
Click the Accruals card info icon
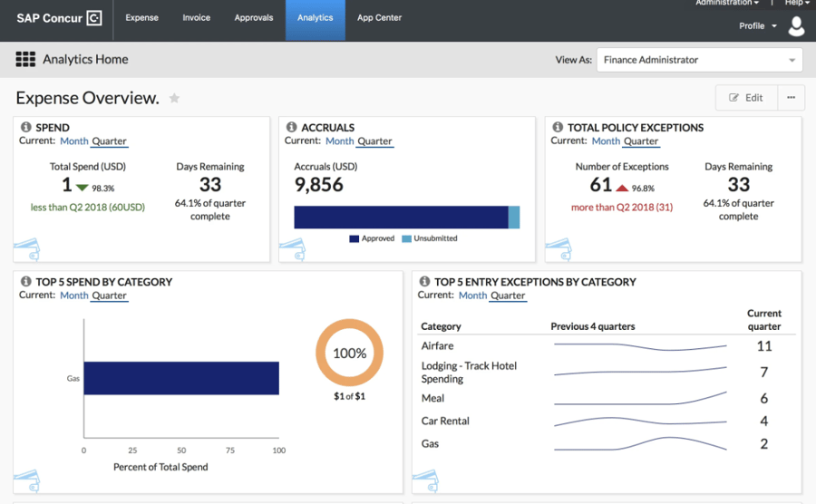point(291,127)
